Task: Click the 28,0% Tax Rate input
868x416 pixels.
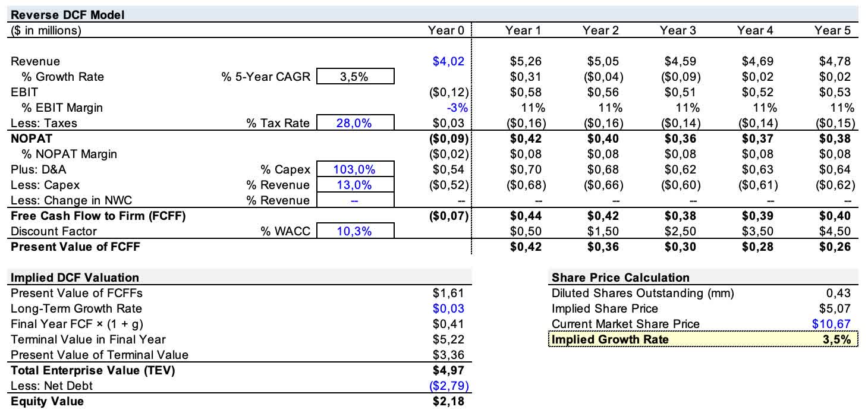Action: [x=356, y=123]
